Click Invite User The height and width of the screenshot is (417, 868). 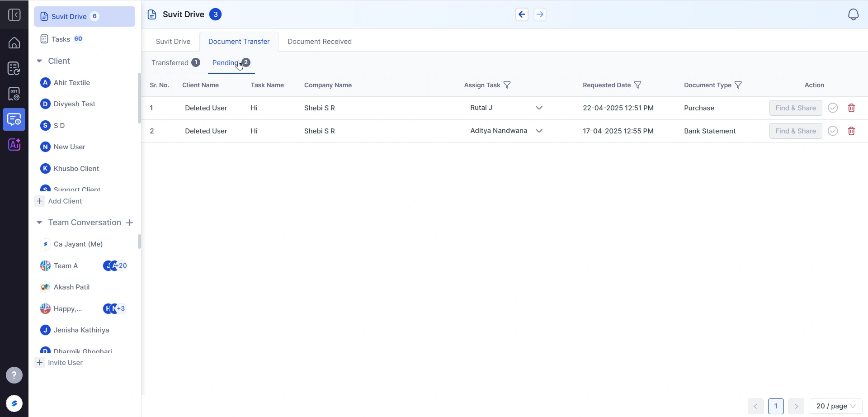coord(60,363)
